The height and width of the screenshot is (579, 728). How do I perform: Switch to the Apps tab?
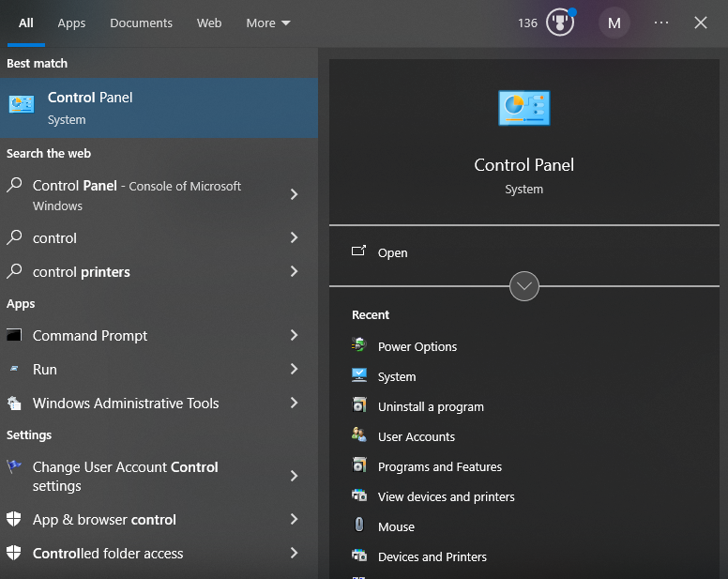(71, 23)
